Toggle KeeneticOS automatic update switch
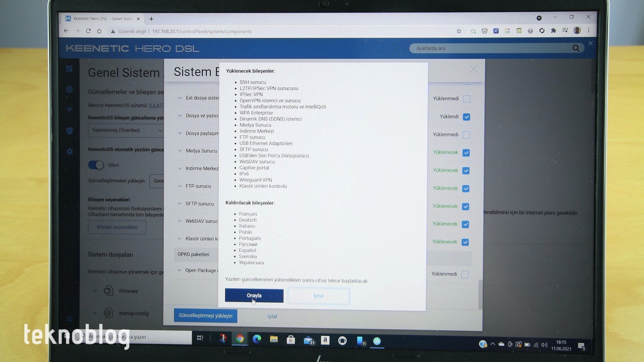 point(96,165)
